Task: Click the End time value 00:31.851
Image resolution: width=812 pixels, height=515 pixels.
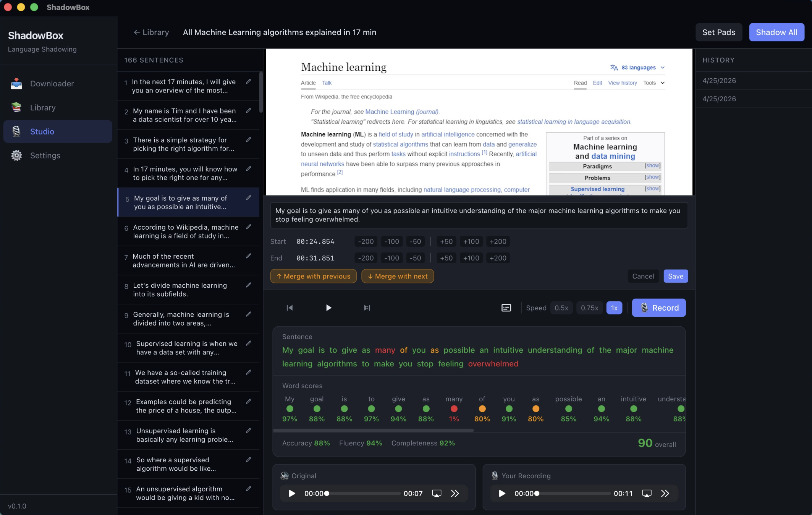Action: (315, 258)
